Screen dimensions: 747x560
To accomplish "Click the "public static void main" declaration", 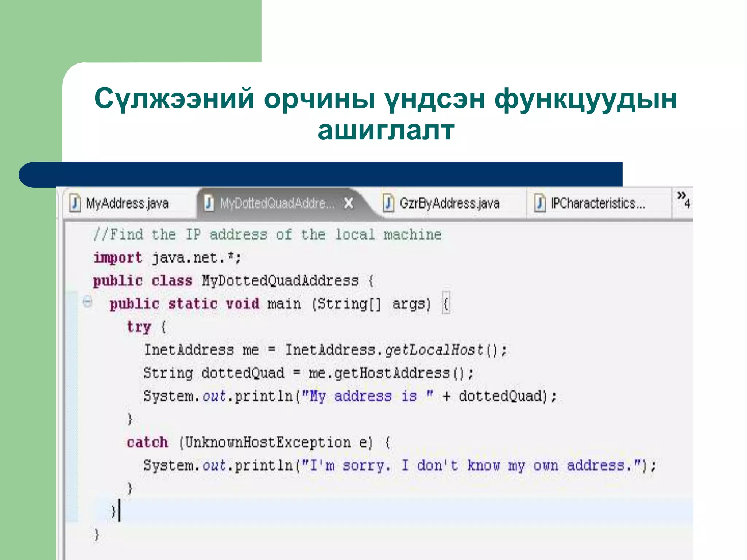I will tap(205, 304).
